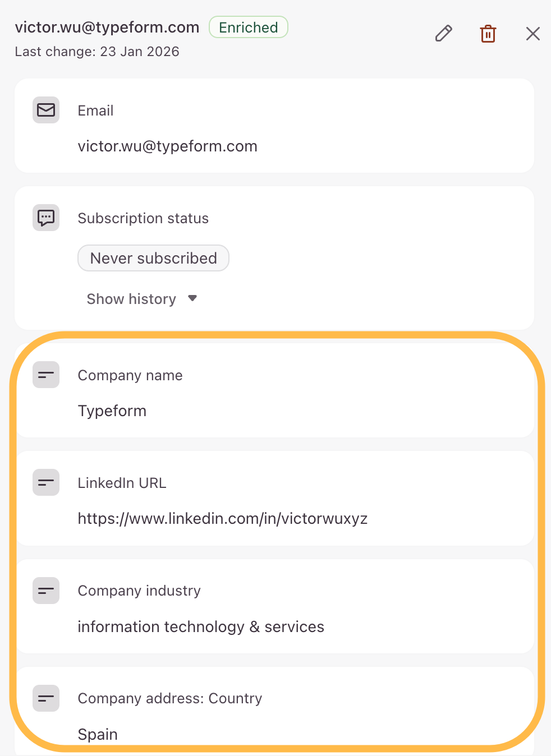This screenshot has width=551, height=756.
Task: Click the Spain country value
Action: [x=98, y=734]
